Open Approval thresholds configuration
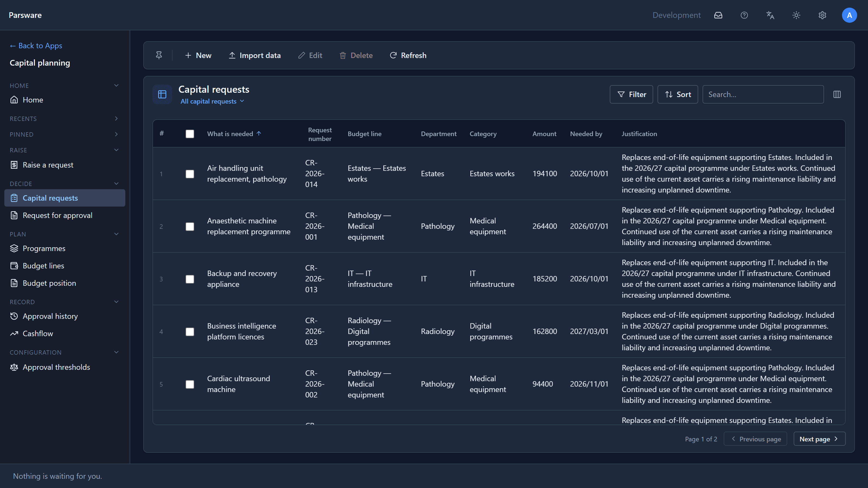Screen dimensions: 868x488 tap(65, 367)
